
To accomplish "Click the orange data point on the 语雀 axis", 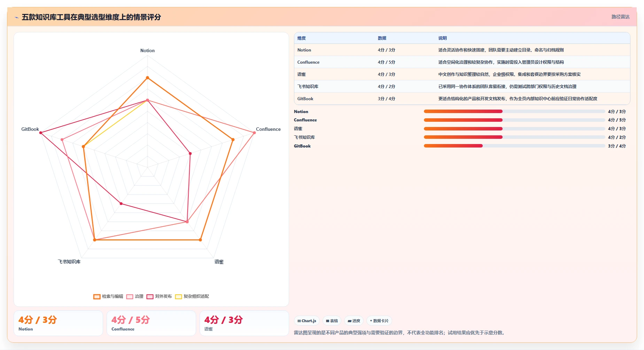I will (x=200, y=240).
